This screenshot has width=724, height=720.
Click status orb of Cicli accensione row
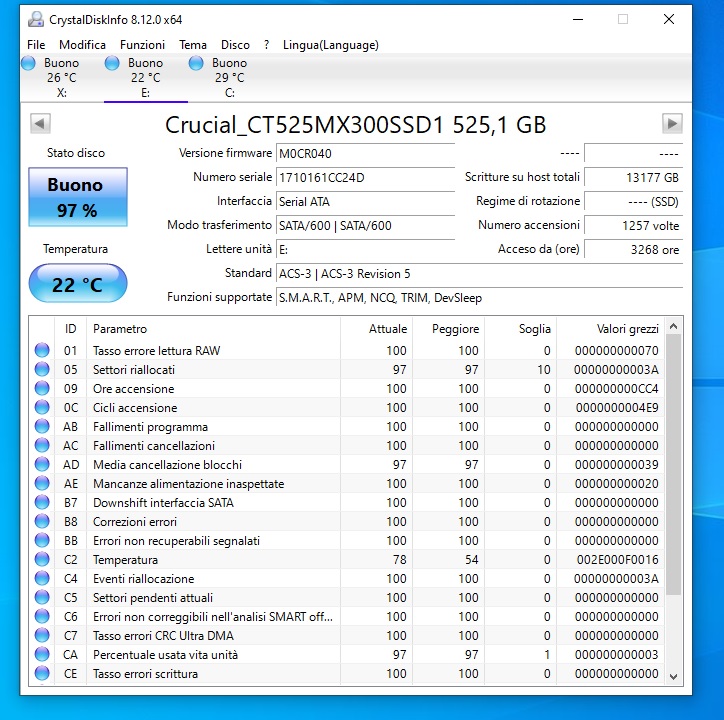point(42,407)
